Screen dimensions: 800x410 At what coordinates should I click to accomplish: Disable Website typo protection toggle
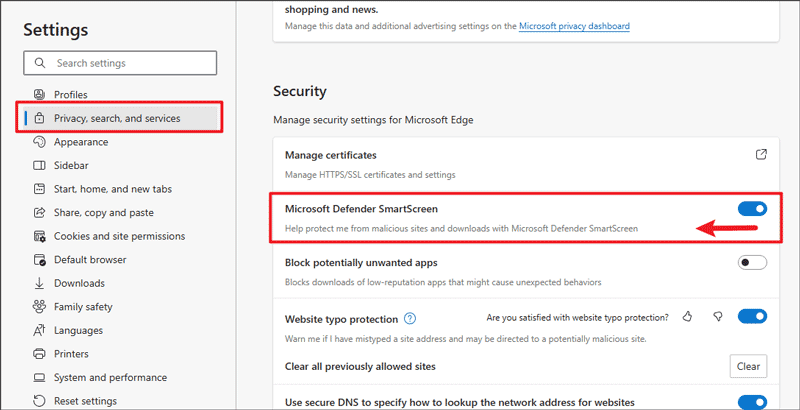tap(752, 316)
